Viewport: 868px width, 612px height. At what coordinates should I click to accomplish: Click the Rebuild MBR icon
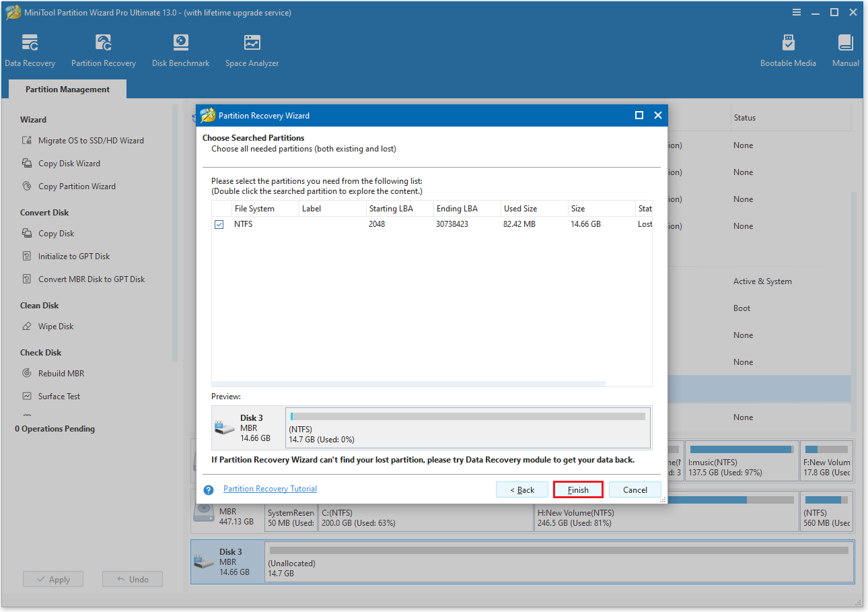click(x=27, y=374)
